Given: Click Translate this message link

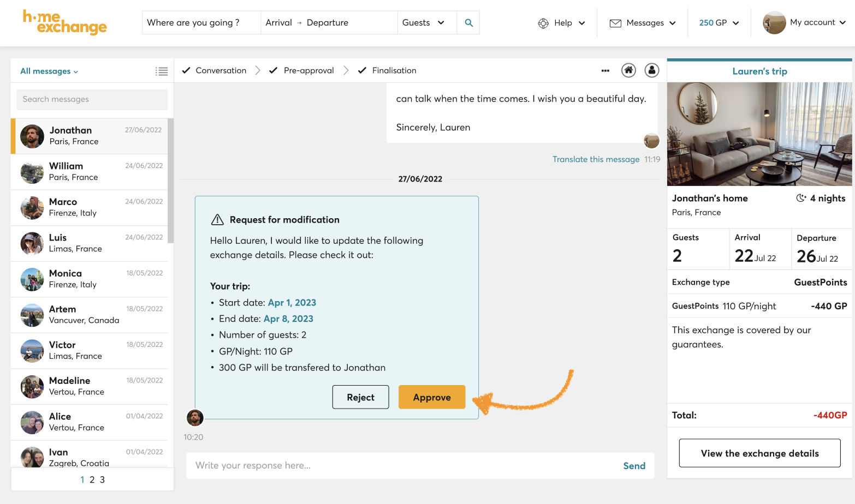Looking at the screenshot, I should (x=596, y=159).
